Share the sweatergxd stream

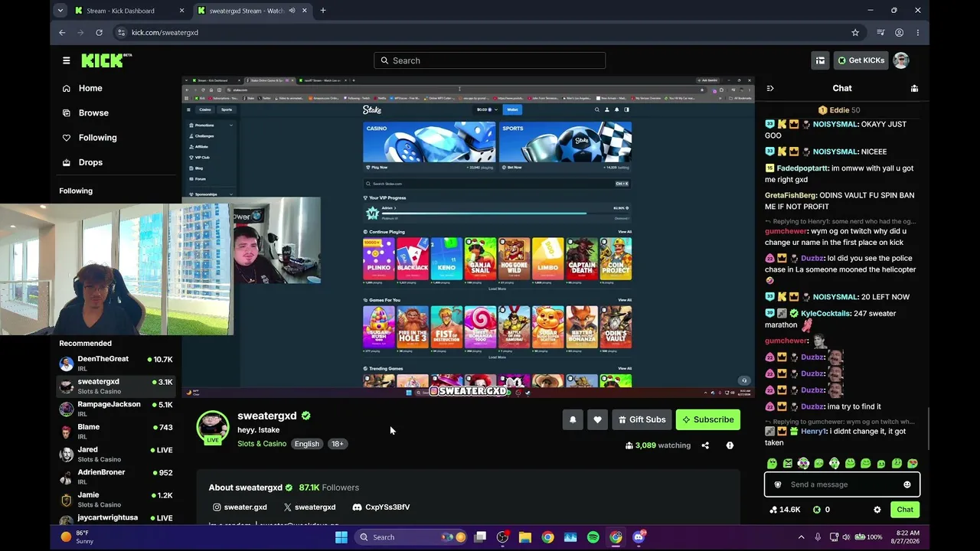(x=705, y=445)
